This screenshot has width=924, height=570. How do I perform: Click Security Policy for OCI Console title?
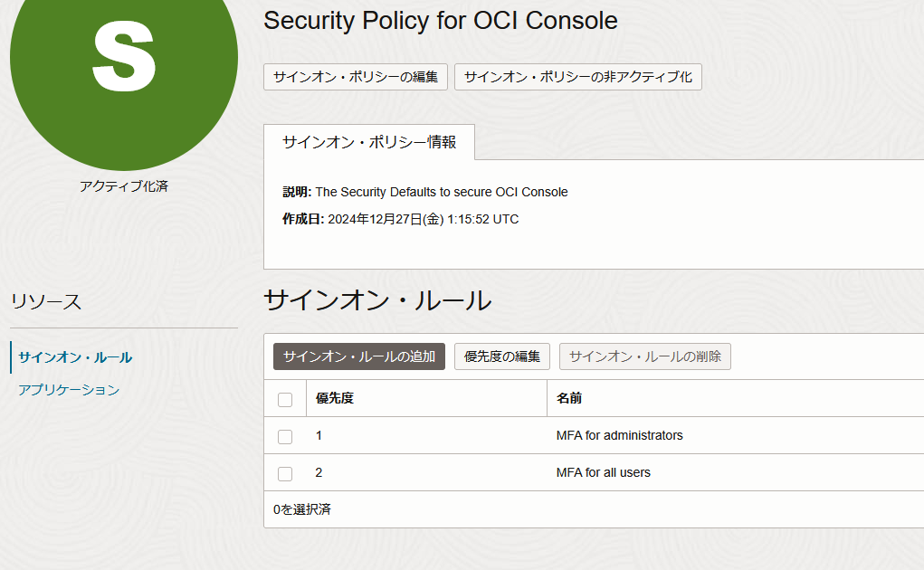pos(441,21)
